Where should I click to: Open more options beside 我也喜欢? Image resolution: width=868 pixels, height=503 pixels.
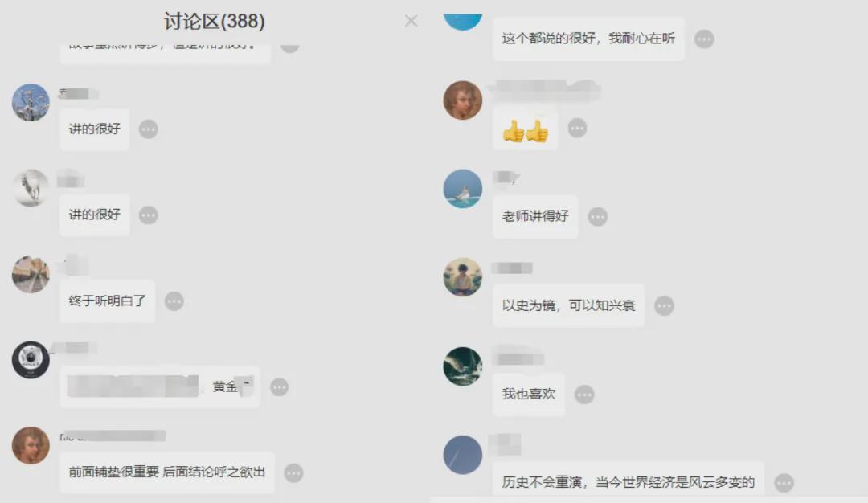click(584, 395)
